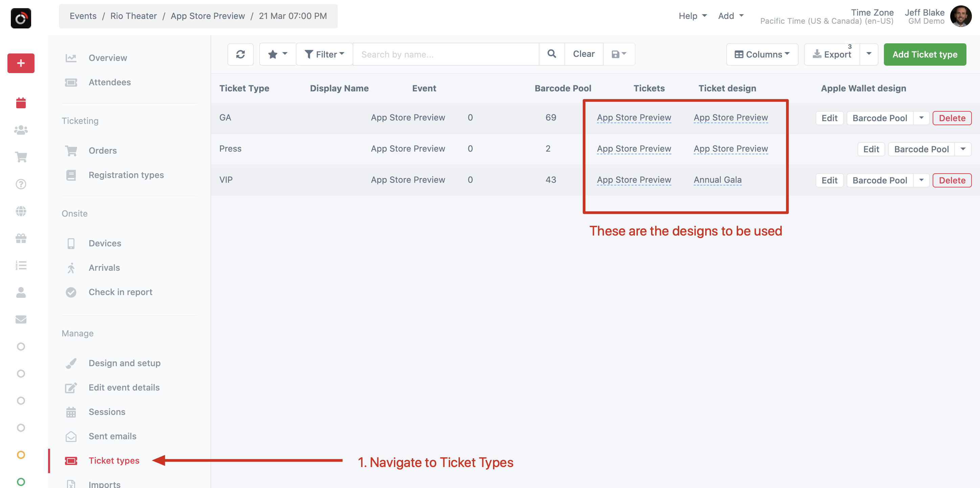980x488 pixels.
Task: Click the refresh icon button
Action: tap(240, 54)
